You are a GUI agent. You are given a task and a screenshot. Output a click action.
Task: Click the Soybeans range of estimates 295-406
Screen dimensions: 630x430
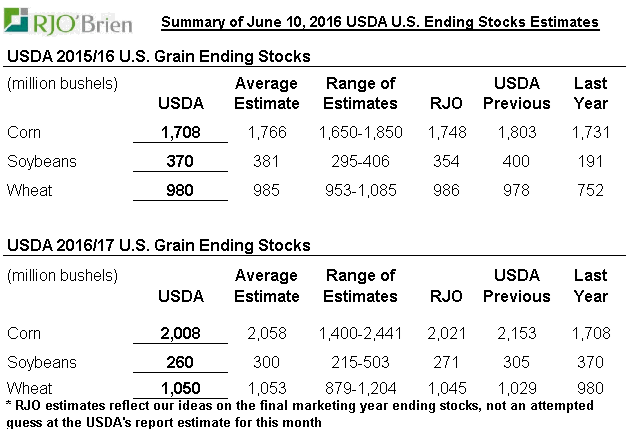[x=360, y=161]
